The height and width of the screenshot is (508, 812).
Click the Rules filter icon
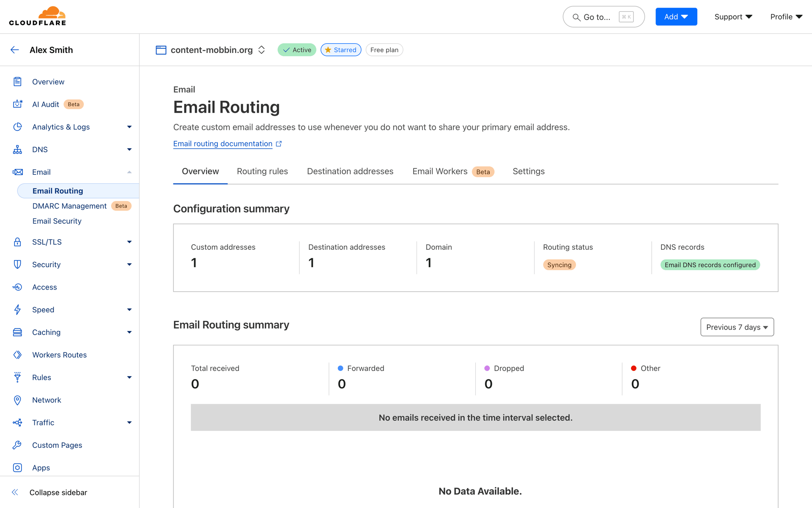[17, 377]
